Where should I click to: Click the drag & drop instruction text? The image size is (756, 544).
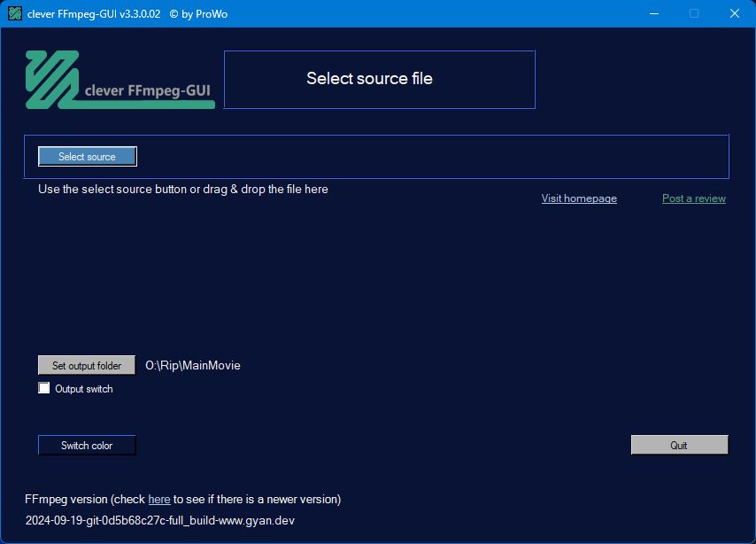(183, 190)
